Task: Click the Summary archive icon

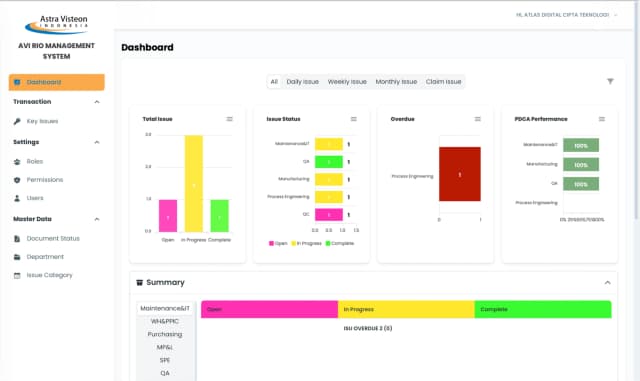Action: [139, 283]
